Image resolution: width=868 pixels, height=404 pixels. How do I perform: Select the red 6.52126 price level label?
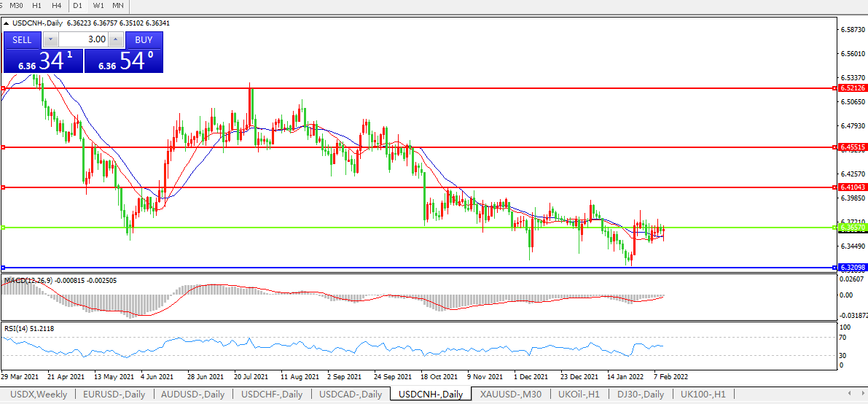(851, 88)
